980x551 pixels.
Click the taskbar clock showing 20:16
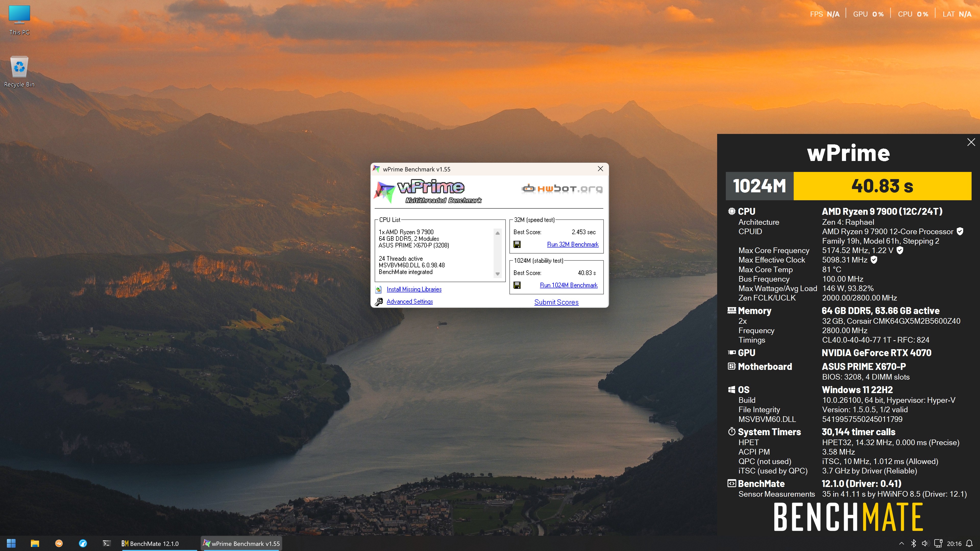954,543
